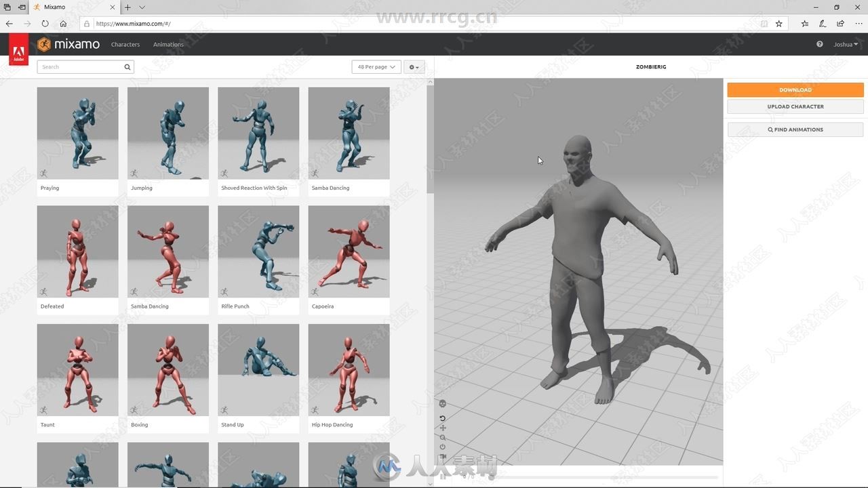Click the Mixamo logo in the header
Viewport: 868px width, 488px height.
(68, 45)
